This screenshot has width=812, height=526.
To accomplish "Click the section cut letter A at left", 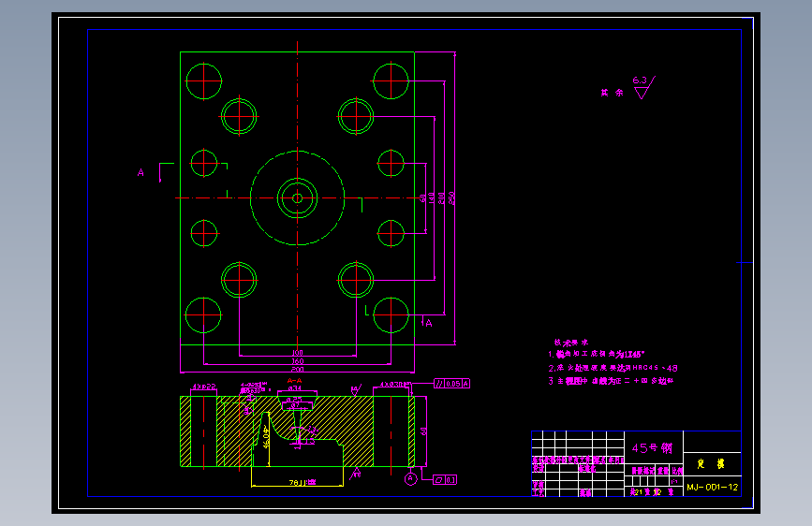I will click(x=140, y=172).
